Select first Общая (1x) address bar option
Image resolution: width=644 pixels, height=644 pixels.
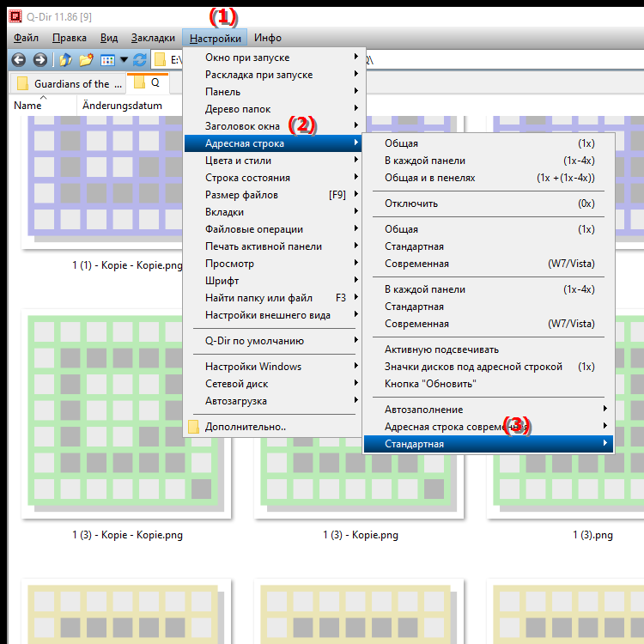coord(489,143)
